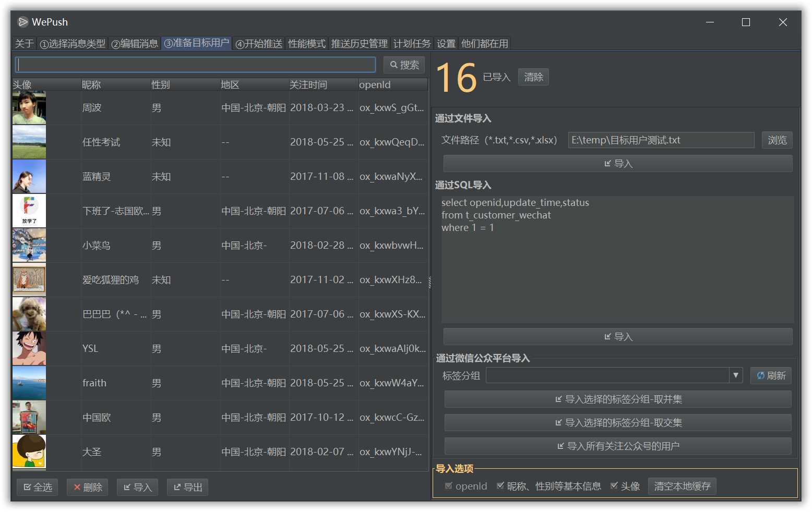Sort by 地区 column header
This screenshot has width=812, height=512.
[255, 84]
